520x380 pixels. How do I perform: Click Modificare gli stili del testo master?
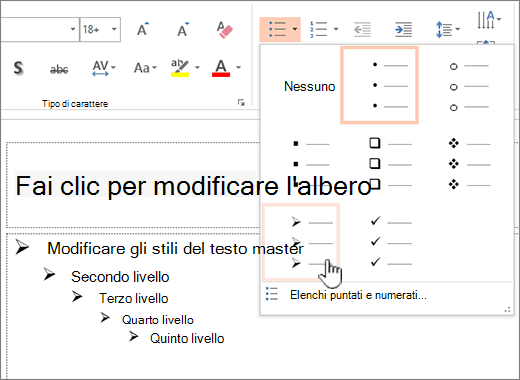tap(175, 249)
